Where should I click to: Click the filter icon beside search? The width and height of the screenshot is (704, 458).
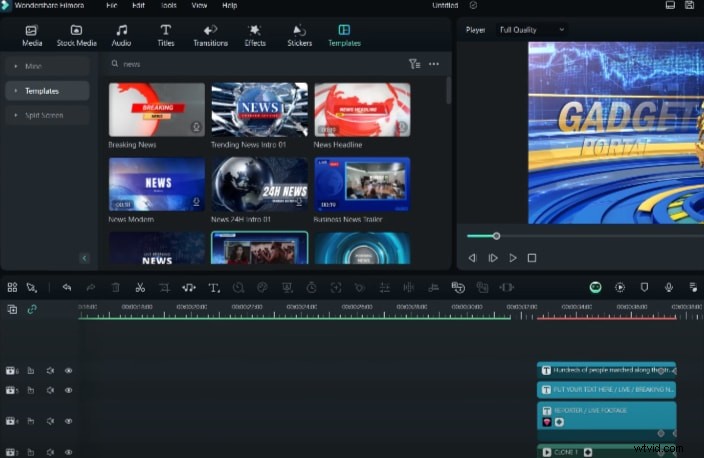tap(414, 64)
